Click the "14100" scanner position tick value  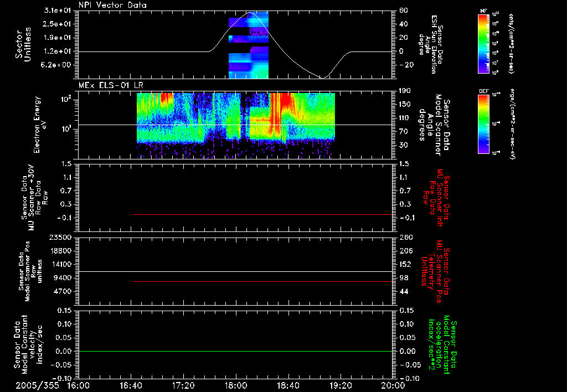[60, 264]
